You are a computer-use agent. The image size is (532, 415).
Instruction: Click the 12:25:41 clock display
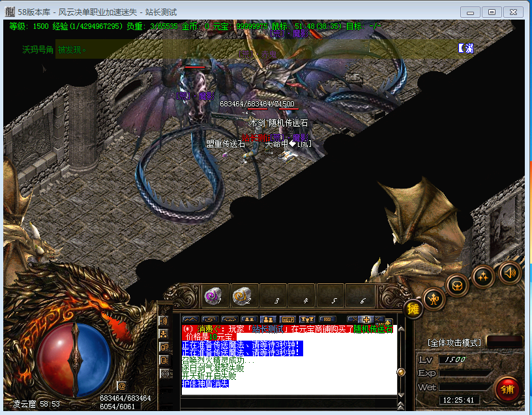coord(458,400)
